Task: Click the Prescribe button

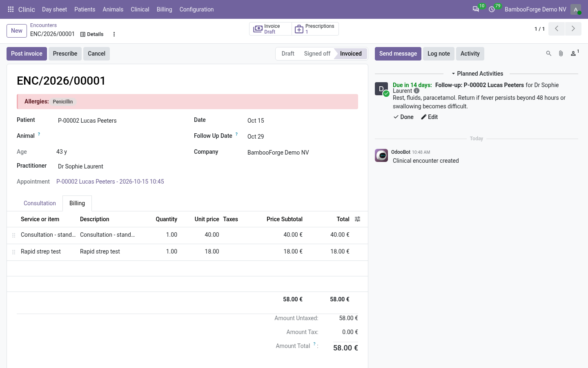Action: point(65,54)
